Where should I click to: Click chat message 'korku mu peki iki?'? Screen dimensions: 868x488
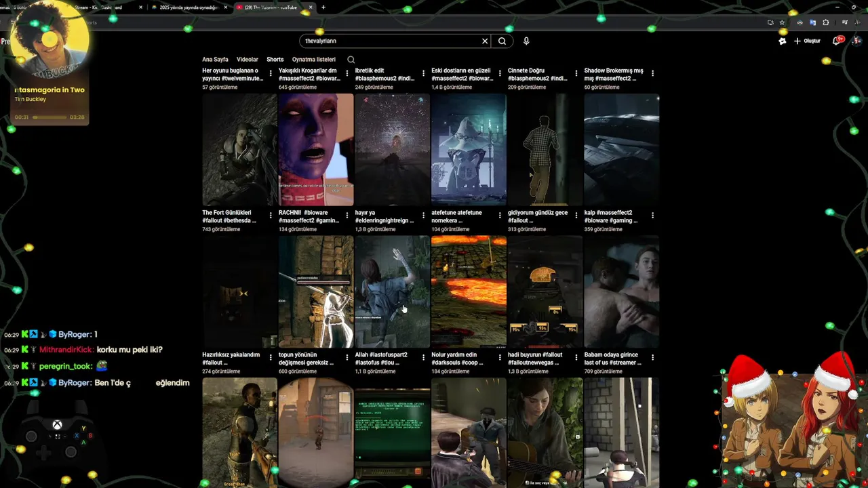click(130, 350)
